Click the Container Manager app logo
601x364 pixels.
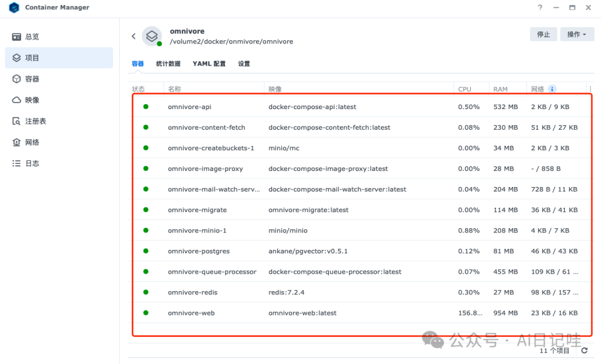[x=14, y=7]
